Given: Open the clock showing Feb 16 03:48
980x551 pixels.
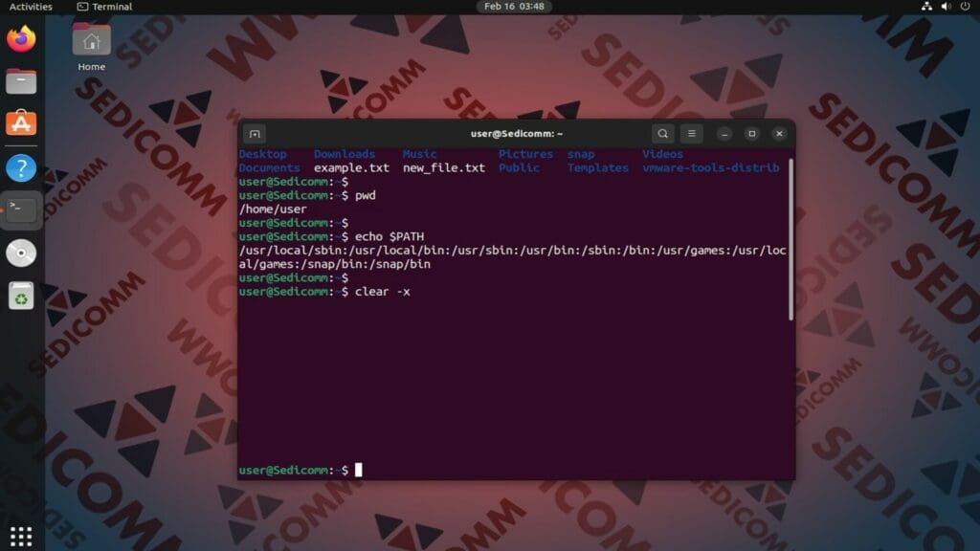Looking at the screenshot, I should coord(514,7).
